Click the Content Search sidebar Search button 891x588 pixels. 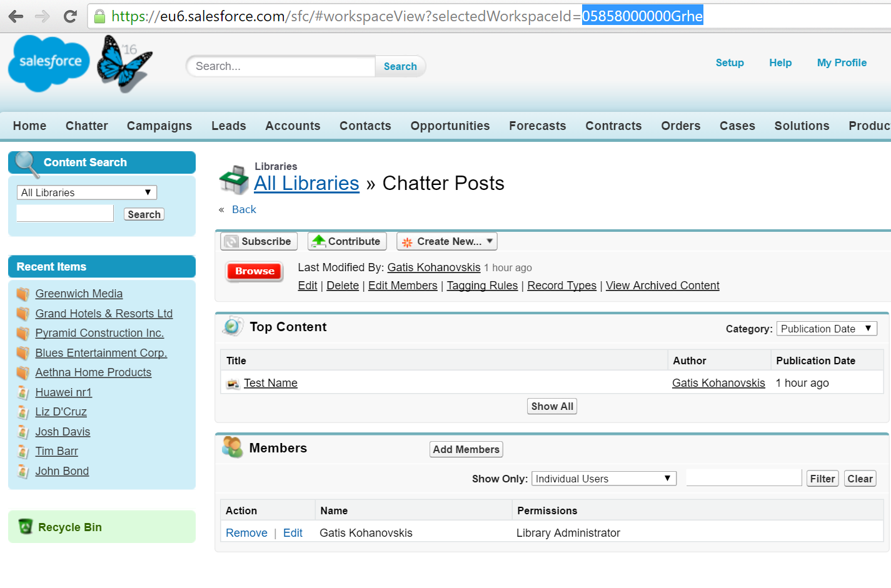click(144, 214)
